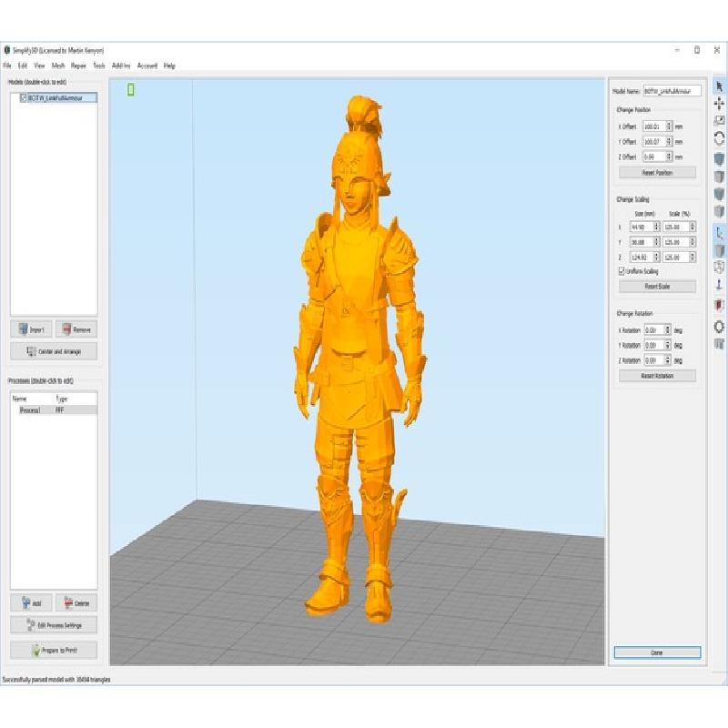The width and height of the screenshot is (728, 728).
Task: Open the View menu
Action: coord(39,66)
